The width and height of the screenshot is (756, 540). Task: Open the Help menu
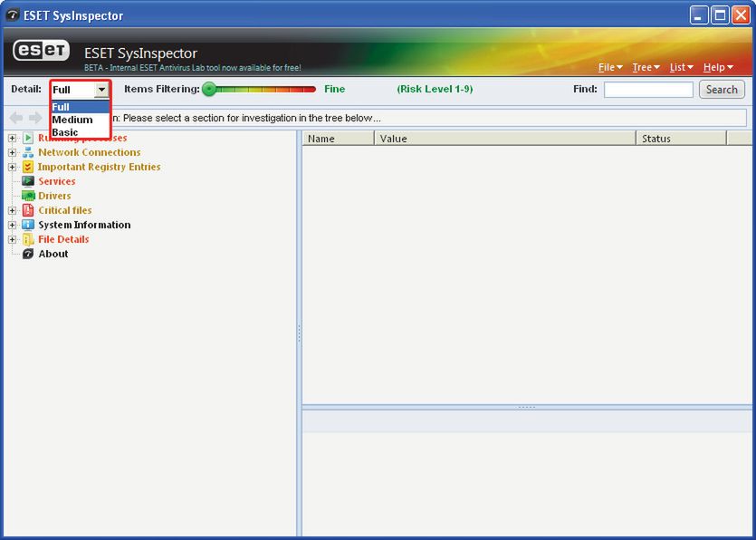718,67
